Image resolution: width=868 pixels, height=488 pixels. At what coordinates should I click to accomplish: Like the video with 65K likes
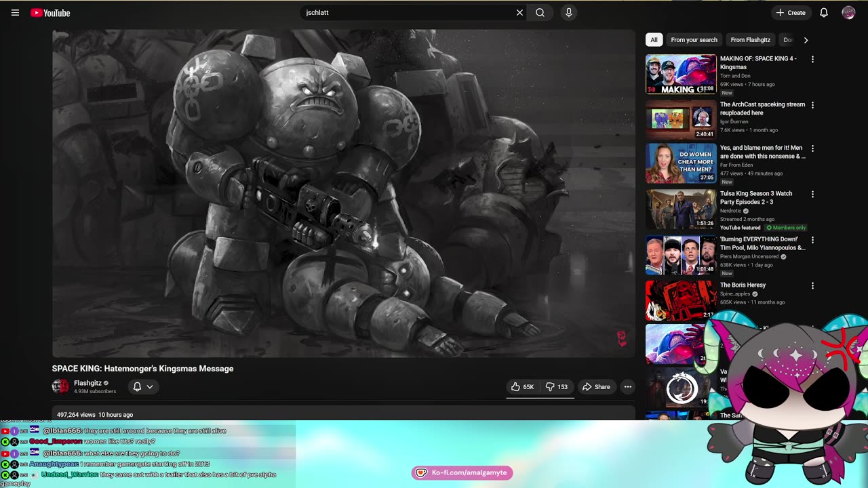click(523, 387)
